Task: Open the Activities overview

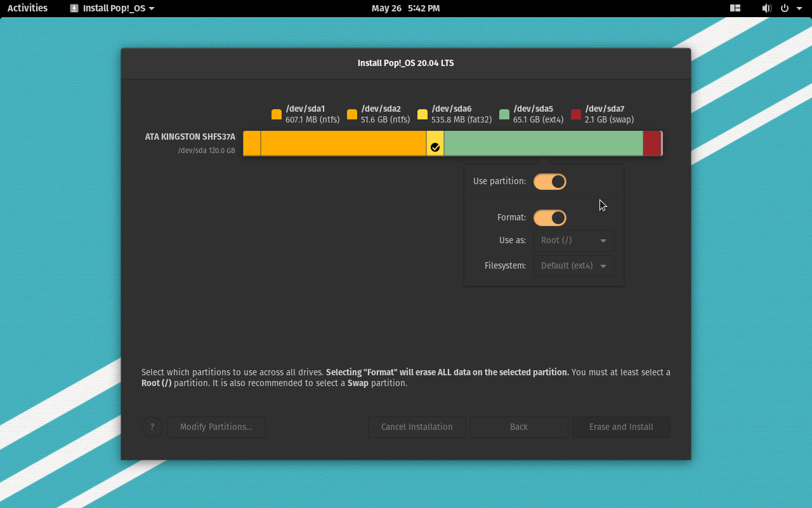Action: point(27,8)
